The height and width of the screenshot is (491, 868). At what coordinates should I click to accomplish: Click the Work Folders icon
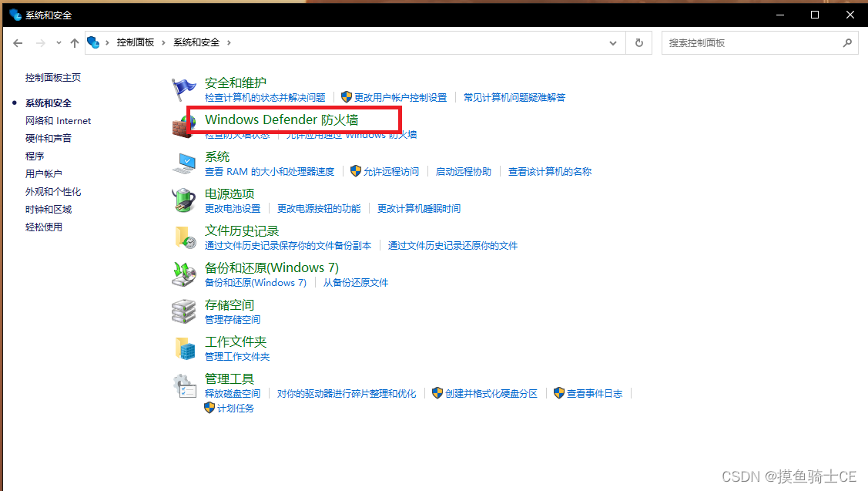pyautogui.click(x=185, y=348)
